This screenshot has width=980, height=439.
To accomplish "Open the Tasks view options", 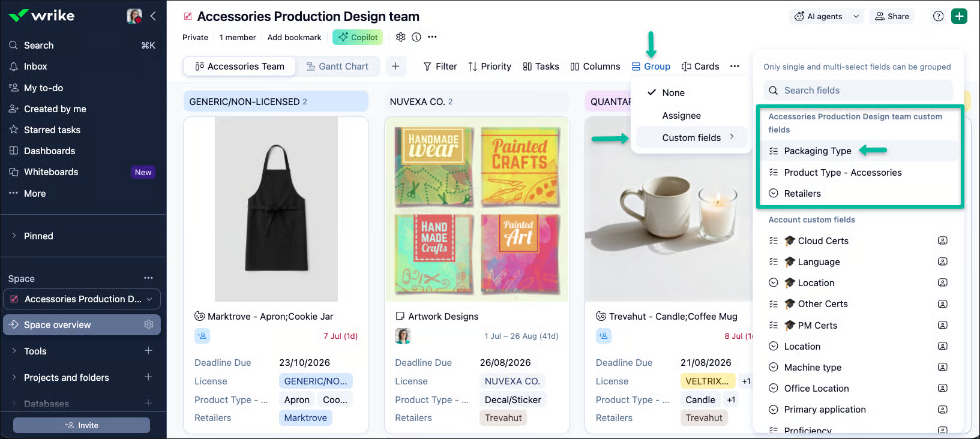I will 541,66.
